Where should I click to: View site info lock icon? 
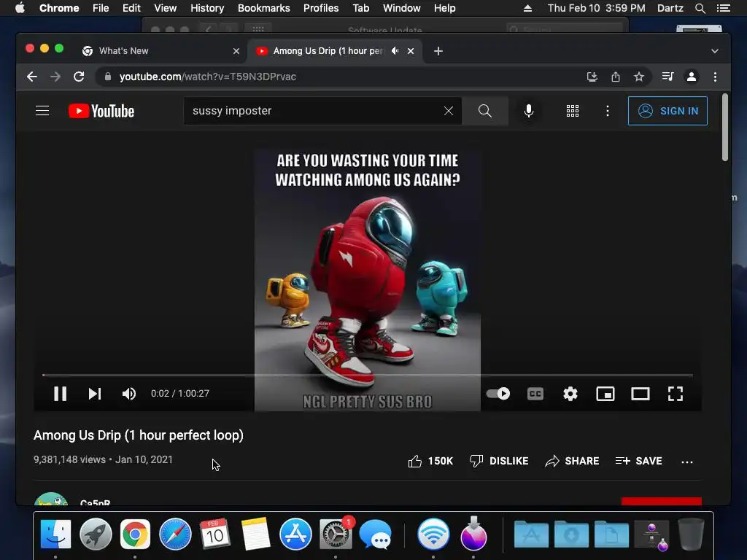pos(108,76)
